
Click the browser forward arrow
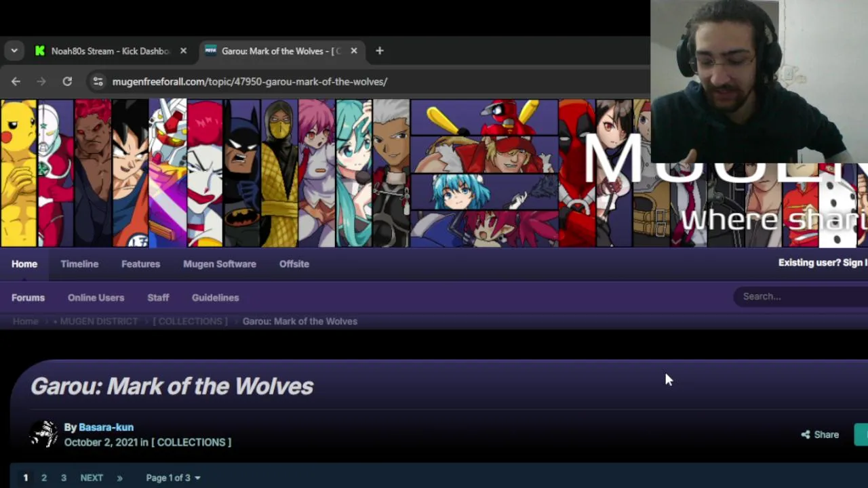41,81
